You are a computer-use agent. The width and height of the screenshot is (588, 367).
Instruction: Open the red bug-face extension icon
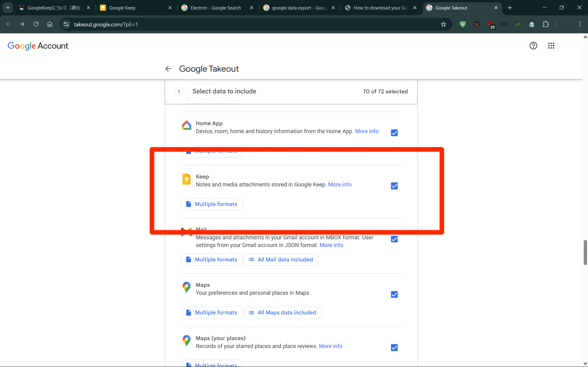(x=476, y=24)
